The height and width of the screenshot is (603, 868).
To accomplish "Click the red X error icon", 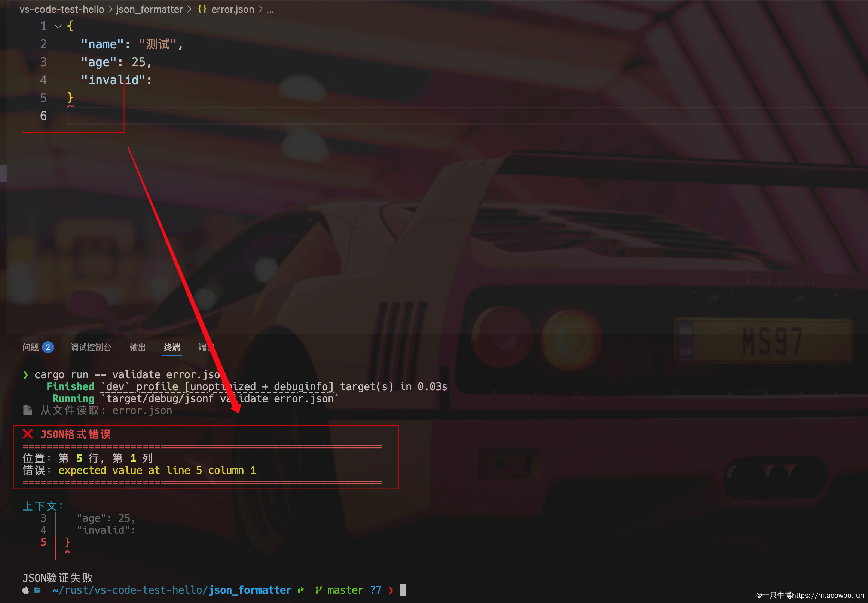I will click(28, 434).
